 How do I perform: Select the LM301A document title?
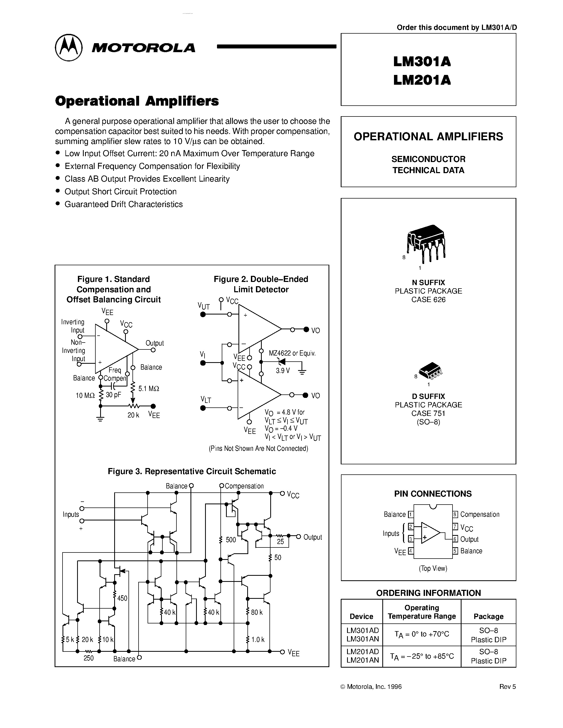pyautogui.click(x=443, y=62)
